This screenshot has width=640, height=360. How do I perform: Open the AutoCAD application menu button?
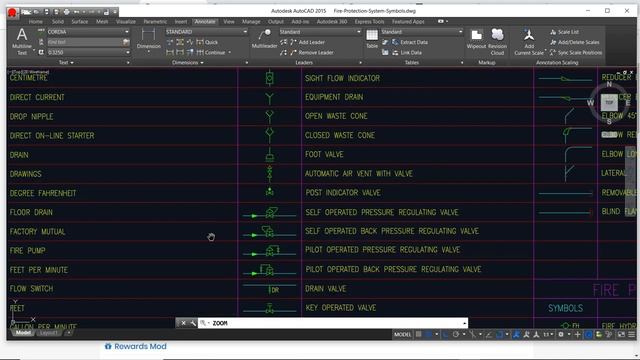point(12,13)
